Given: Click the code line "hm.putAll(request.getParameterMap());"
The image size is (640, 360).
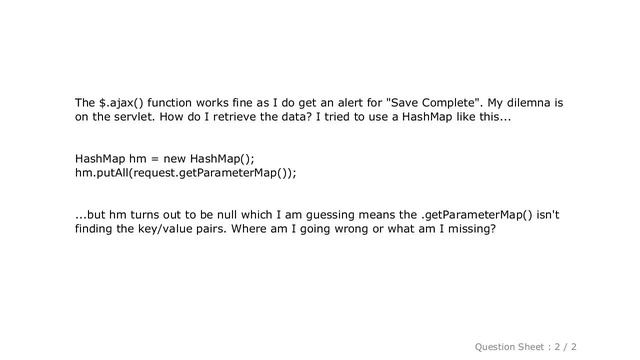Looking at the screenshot, I should (x=186, y=173).
